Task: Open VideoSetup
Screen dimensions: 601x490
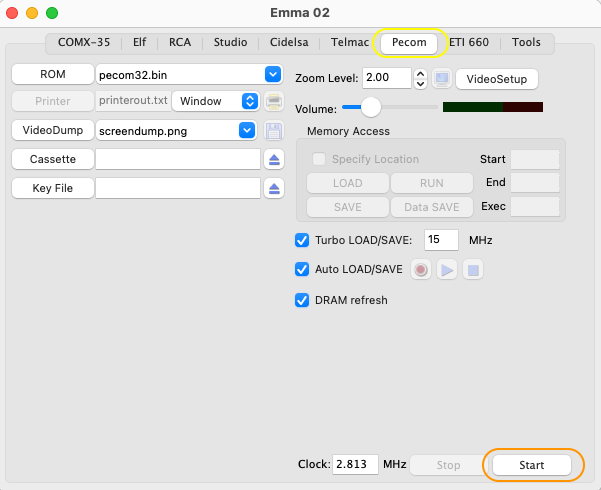Action: [x=497, y=79]
